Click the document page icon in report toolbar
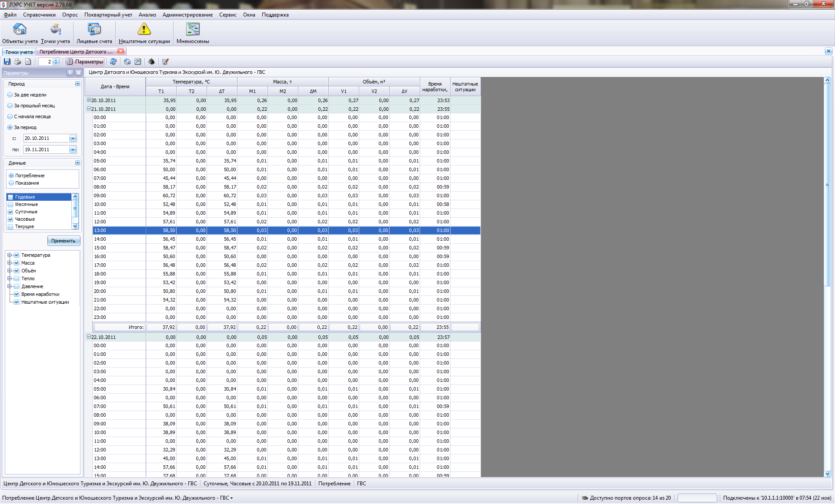 click(x=28, y=62)
